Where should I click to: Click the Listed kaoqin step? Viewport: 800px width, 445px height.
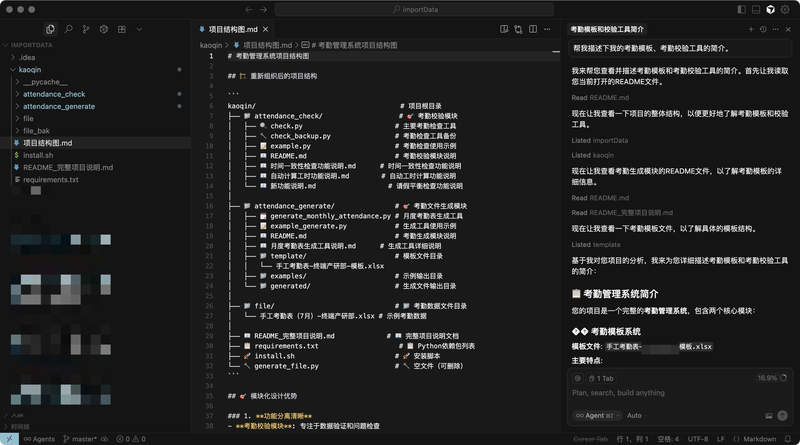coord(592,155)
